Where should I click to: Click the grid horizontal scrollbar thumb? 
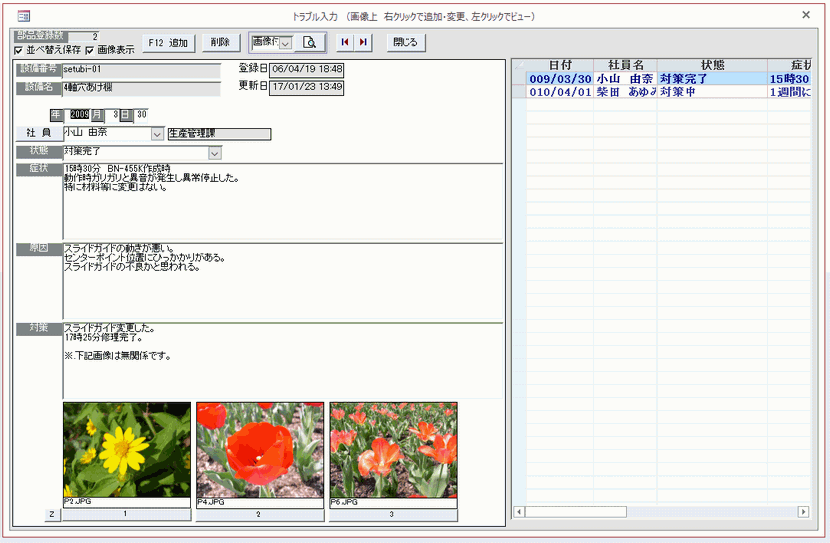click(576, 512)
